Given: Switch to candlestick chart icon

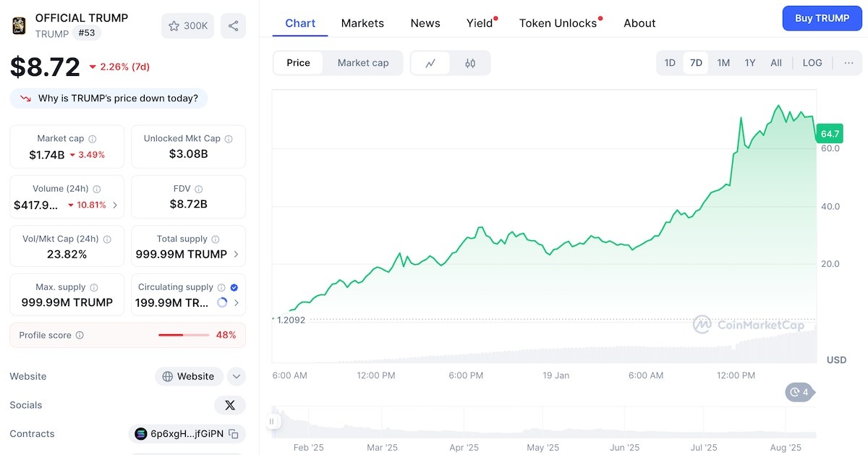Looking at the screenshot, I should 470,63.
